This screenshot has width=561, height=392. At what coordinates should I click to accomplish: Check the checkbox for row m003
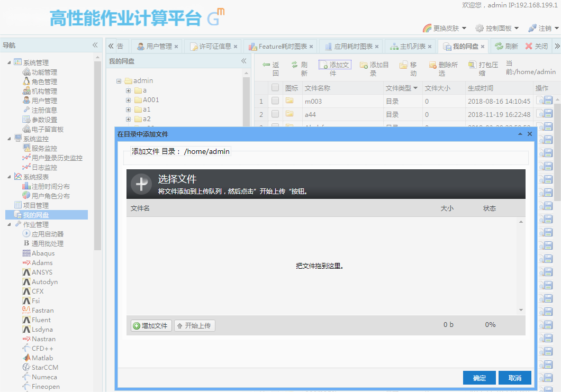tap(275, 101)
